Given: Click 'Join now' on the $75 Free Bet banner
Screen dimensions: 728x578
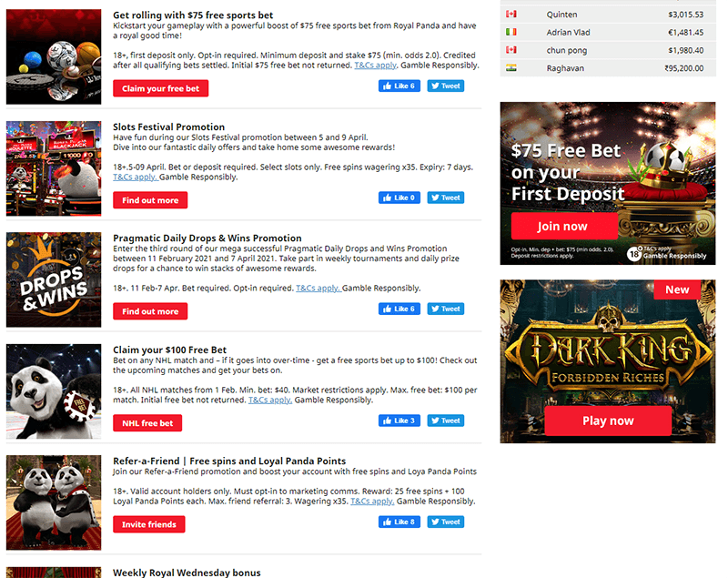Looking at the screenshot, I should pos(561,226).
